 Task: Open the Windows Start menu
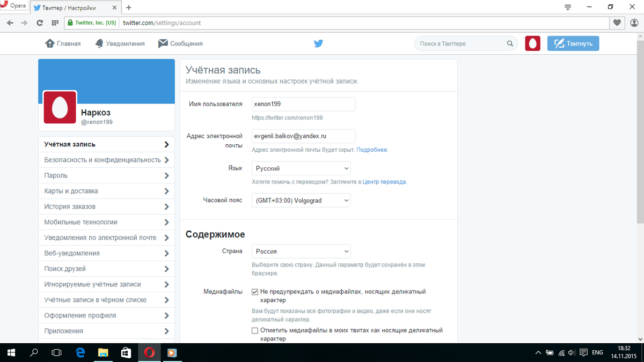click(11, 352)
